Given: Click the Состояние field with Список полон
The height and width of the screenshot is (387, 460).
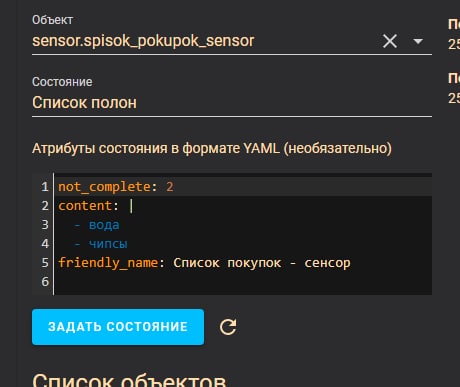Looking at the screenshot, I should [232, 102].
